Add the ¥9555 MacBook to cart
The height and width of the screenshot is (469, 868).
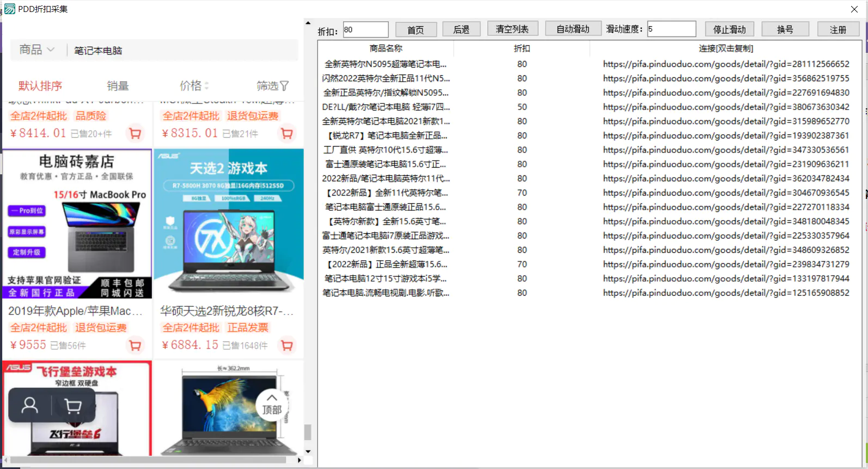(135, 345)
